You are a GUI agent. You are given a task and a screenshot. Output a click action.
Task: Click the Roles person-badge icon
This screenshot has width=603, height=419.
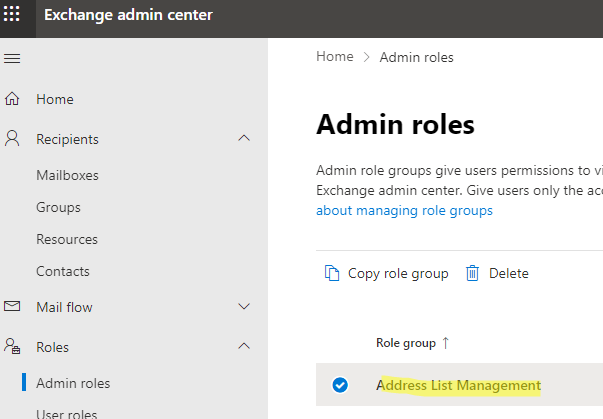tap(12, 346)
